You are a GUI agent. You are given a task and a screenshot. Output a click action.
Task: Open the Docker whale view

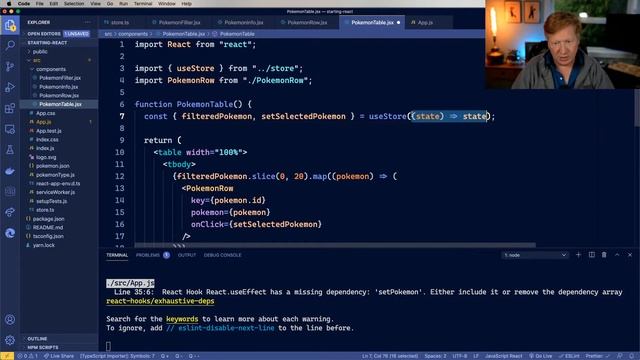(x=10, y=171)
